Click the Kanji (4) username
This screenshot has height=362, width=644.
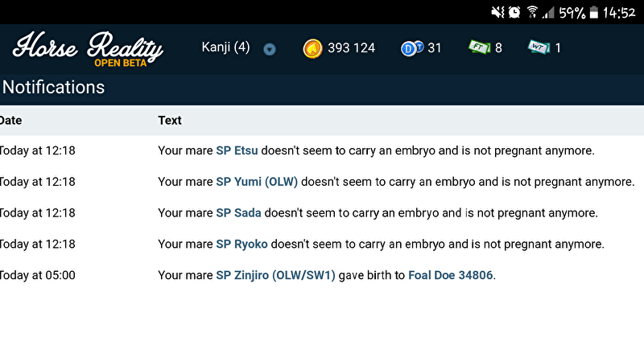[x=225, y=47]
